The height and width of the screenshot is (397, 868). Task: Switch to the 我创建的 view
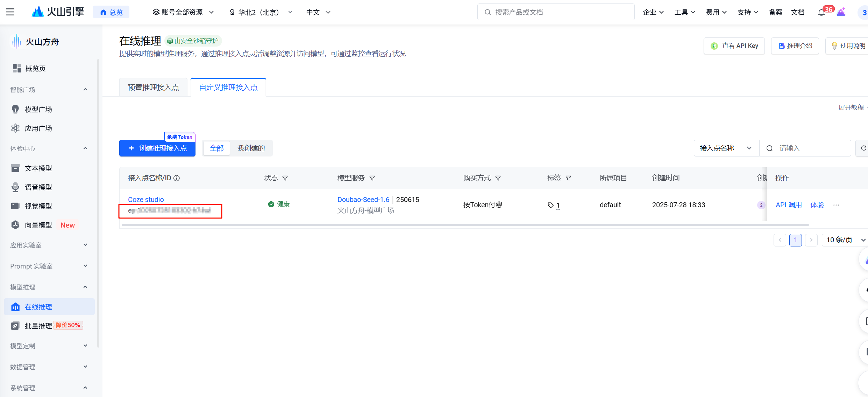(x=251, y=148)
